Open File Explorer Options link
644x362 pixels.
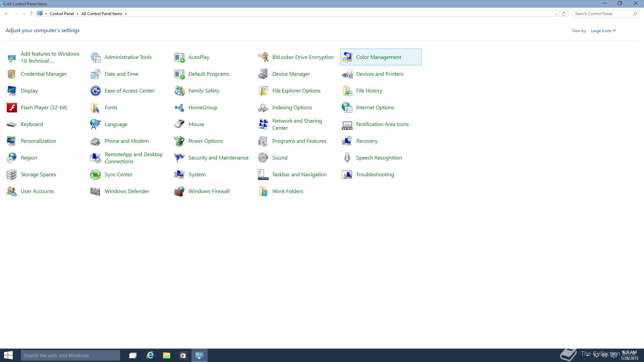pos(296,91)
